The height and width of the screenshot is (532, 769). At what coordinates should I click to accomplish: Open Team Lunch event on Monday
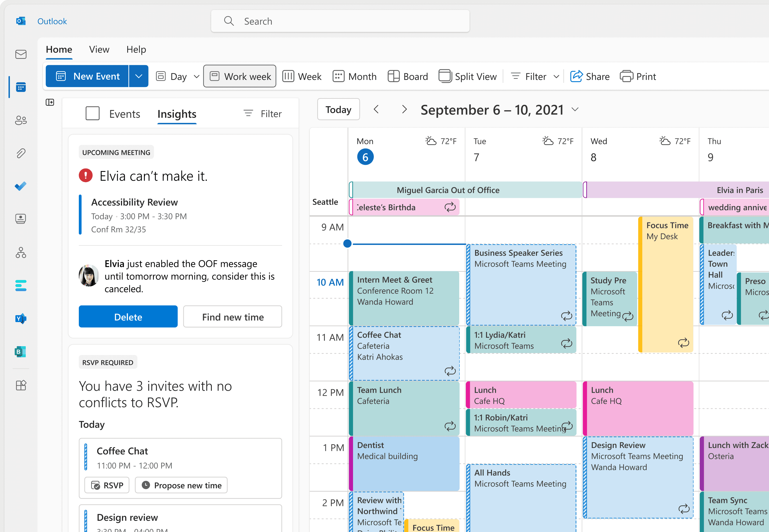point(404,408)
